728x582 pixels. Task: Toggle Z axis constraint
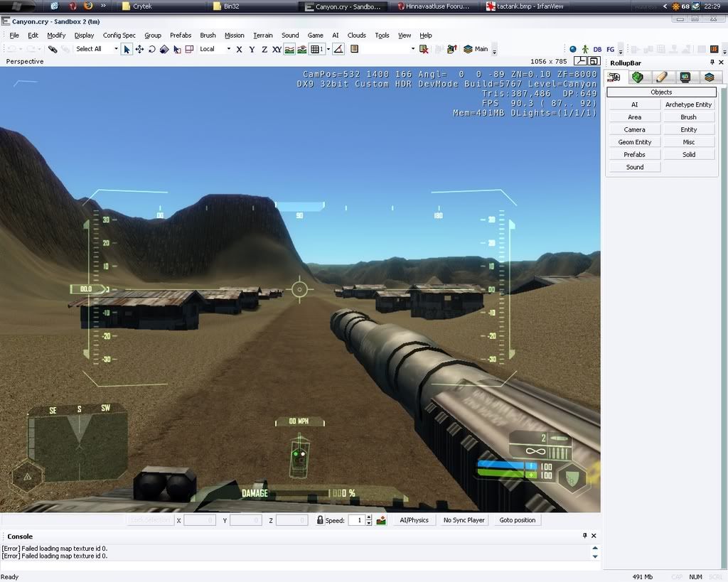tap(264, 49)
